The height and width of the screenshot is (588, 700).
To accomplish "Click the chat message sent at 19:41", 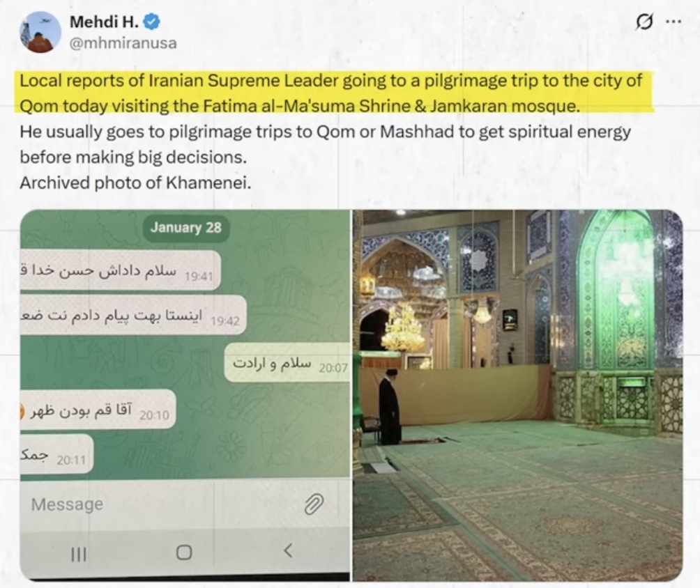I will (121, 271).
